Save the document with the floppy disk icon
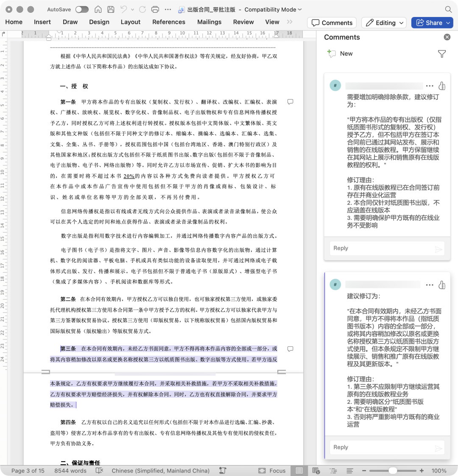The image size is (458, 476). click(x=111, y=9)
